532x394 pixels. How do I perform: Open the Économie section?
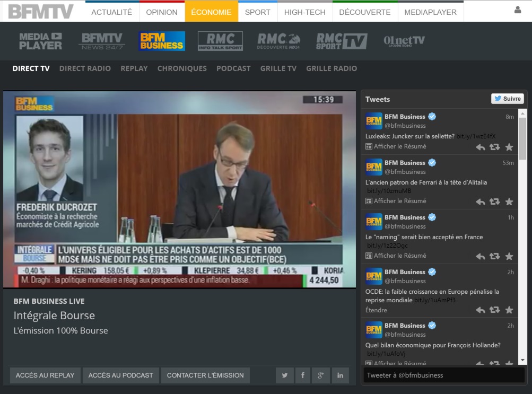pos(211,12)
